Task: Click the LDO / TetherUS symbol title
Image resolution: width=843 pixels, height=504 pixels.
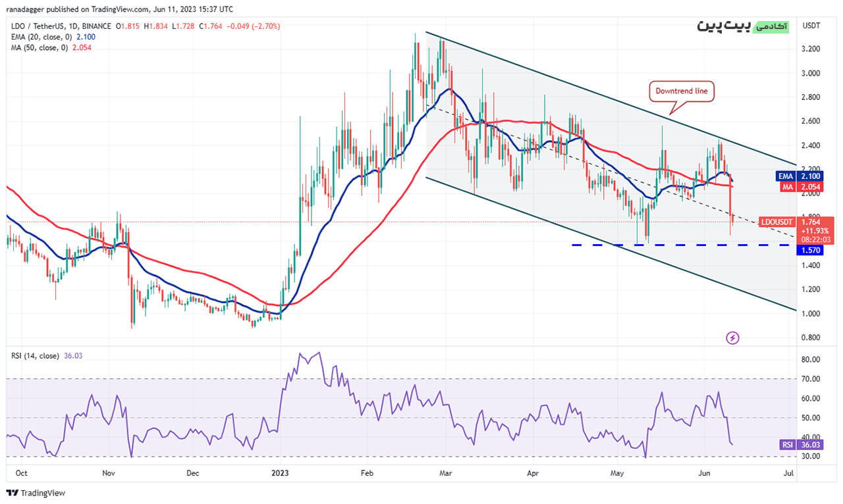Action: (x=38, y=26)
